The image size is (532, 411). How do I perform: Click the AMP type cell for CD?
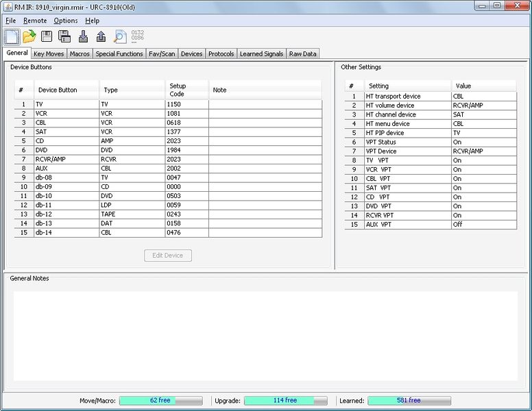click(x=132, y=141)
